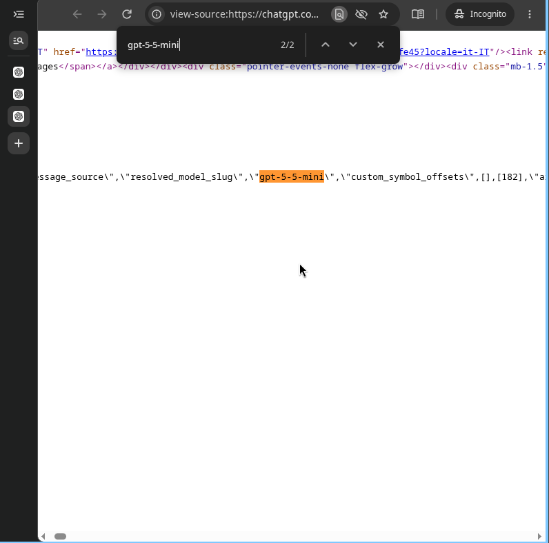549x543 pixels.
Task: View site information icon in address bar
Action: [x=157, y=14]
